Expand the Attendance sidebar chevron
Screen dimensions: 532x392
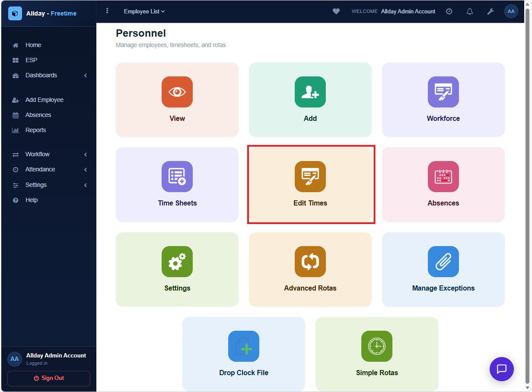pyautogui.click(x=86, y=170)
